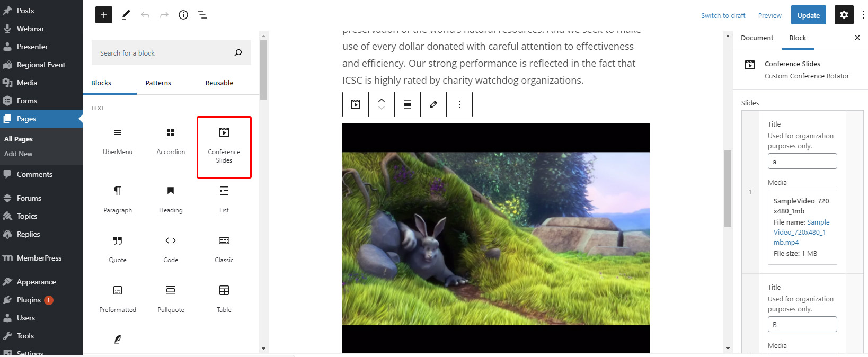
Task: Show content structure info details
Action: click(183, 15)
